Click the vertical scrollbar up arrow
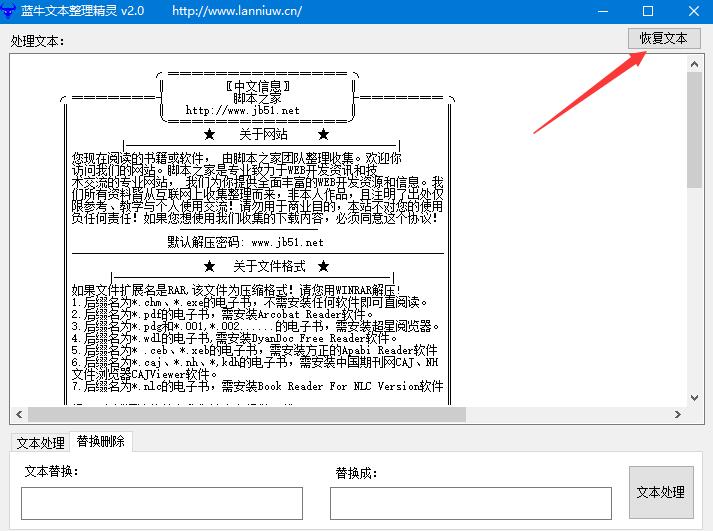The width and height of the screenshot is (713, 531). (x=694, y=65)
